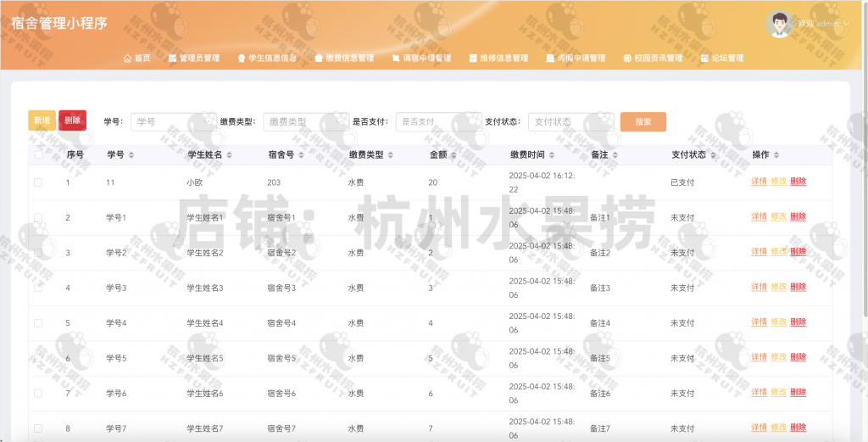Sort by 缴费时间 column arrows
Image resolution: width=868 pixels, height=442 pixels.
click(551, 155)
